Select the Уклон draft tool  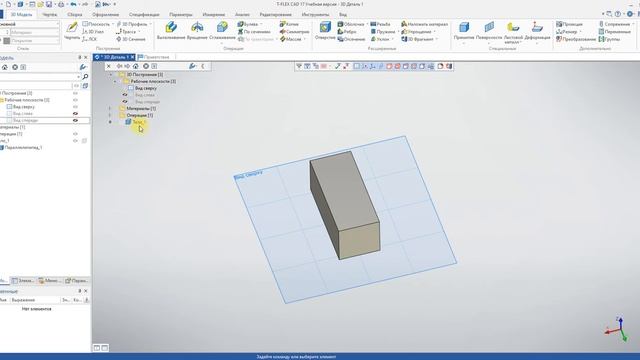[x=380, y=39]
